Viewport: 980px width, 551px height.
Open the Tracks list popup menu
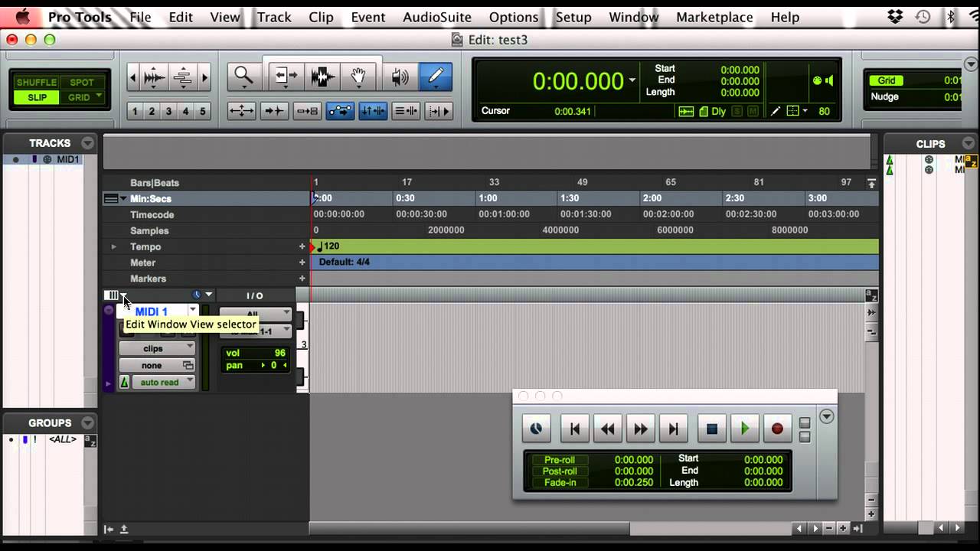click(x=87, y=143)
